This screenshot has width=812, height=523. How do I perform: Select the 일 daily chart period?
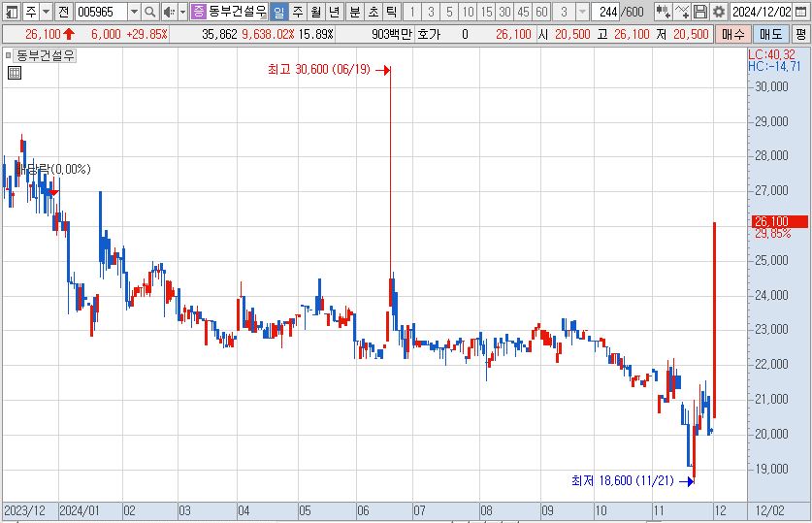coord(279,12)
